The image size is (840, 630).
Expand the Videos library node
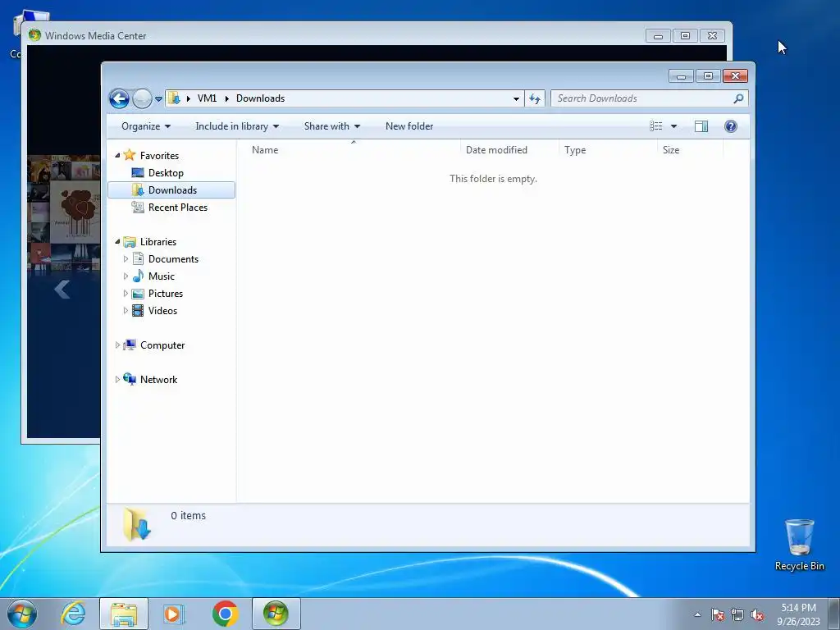[x=126, y=311]
